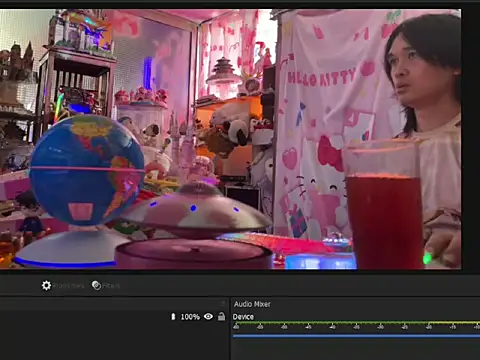Image resolution: width=480 pixels, height=360 pixels.
Task: Click the Device audio level meter
Action: pyautogui.click(x=356, y=323)
